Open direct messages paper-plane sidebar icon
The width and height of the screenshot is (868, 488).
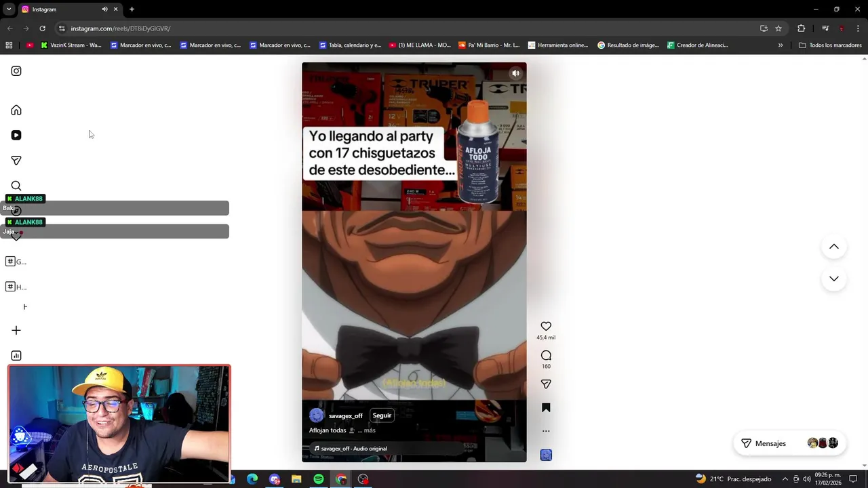click(x=16, y=161)
